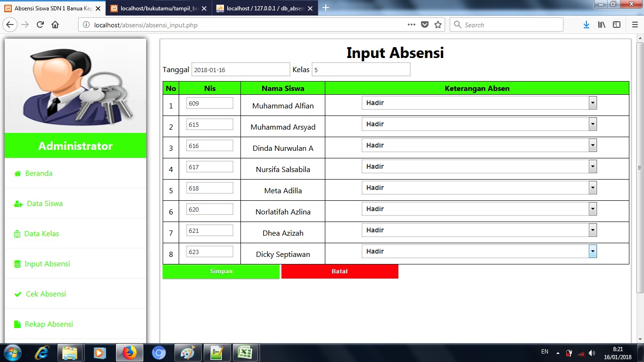Expand the Keterangan Absen dropdown for Meta Adilla
The image size is (644, 362).
593,187
